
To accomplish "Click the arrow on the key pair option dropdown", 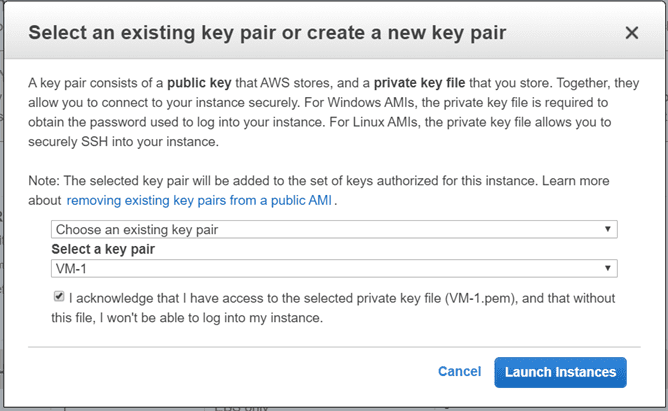I will tap(609, 229).
